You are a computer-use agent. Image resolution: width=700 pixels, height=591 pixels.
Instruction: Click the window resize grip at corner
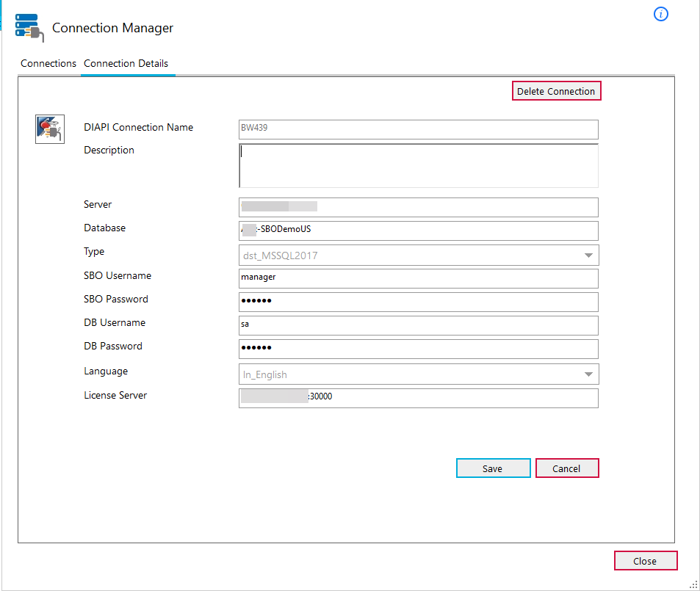point(693,584)
